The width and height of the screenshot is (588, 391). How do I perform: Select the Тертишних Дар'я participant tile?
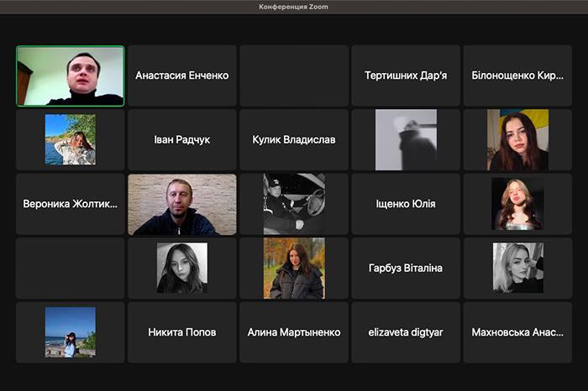coord(406,76)
